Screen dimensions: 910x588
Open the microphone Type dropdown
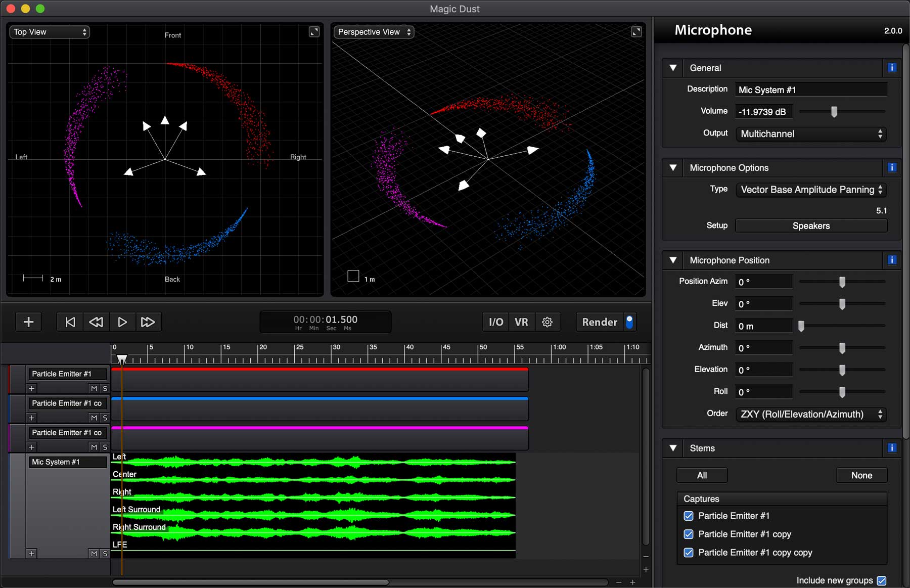[811, 190]
